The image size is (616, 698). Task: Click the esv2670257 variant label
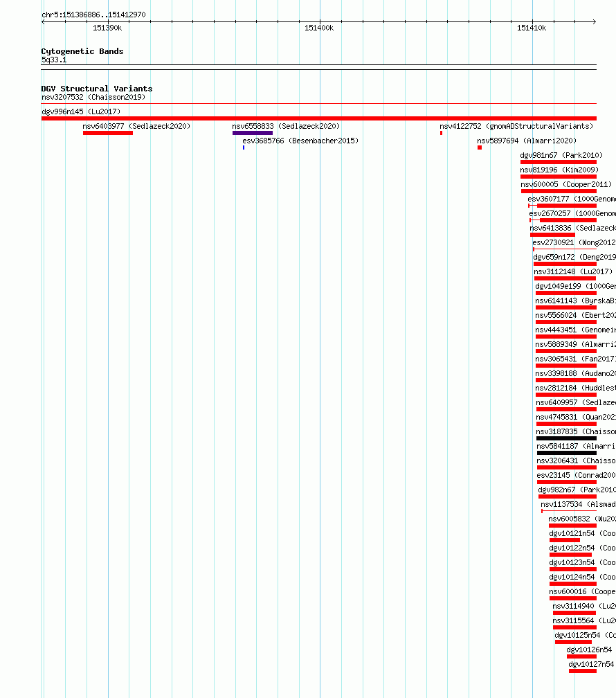[x=572, y=214]
